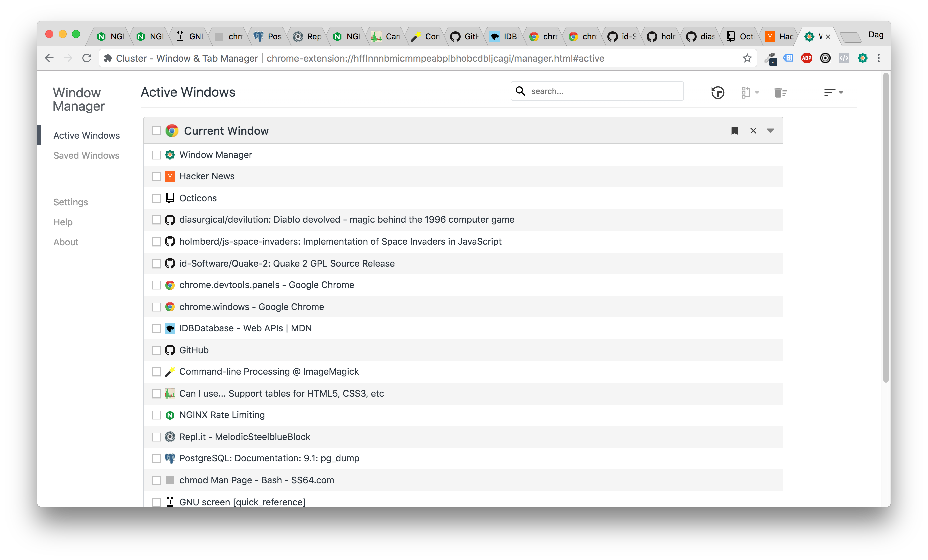Screen dimensions: 928x560
Task: Click the NGINX Rate Limiting row favicon
Action: pos(170,415)
